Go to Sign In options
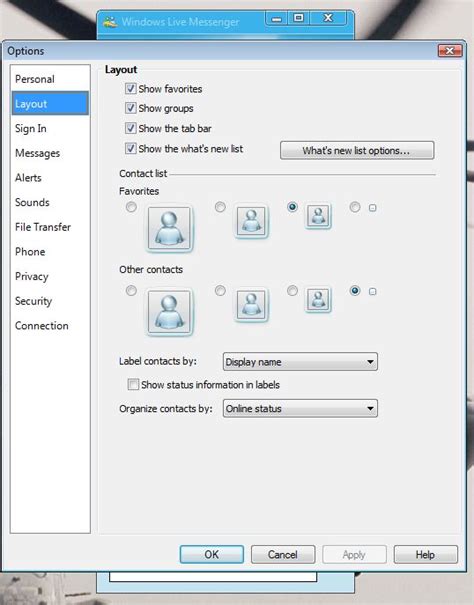 pyautogui.click(x=50, y=128)
